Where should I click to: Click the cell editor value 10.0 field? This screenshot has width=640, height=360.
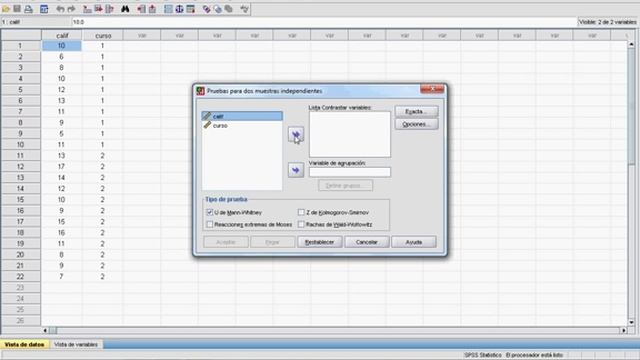[x=324, y=22]
